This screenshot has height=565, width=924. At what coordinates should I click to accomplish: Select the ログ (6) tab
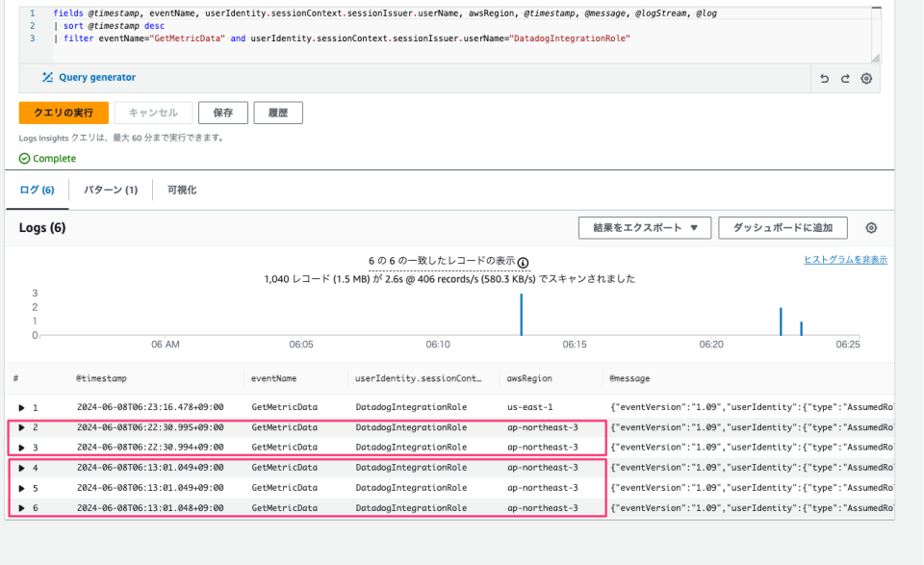(x=37, y=190)
